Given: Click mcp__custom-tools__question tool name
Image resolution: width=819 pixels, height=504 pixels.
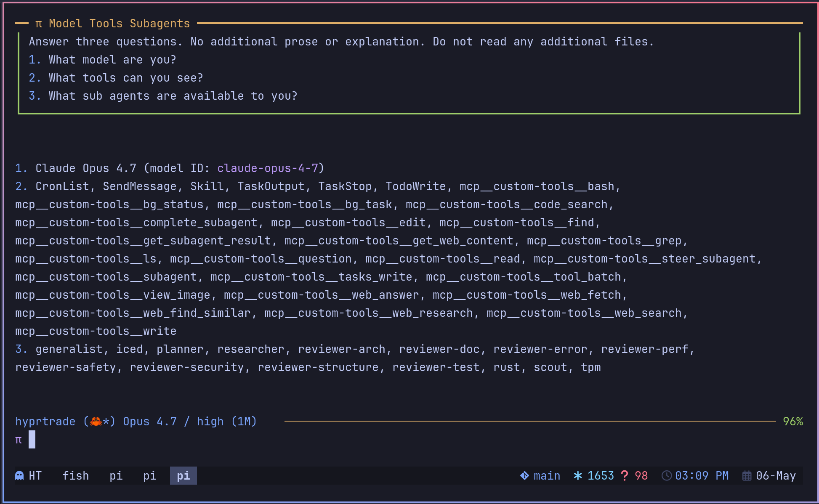Looking at the screenshot, I should click(261, 259).
